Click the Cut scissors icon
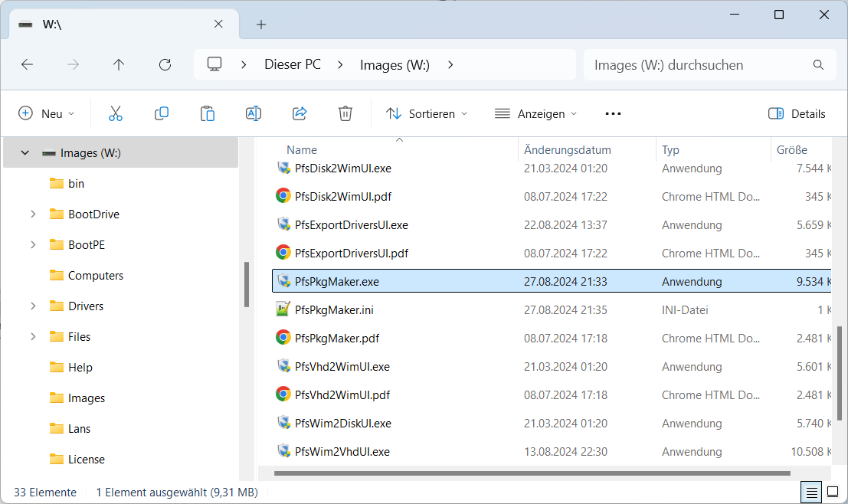Image resolution: width=848 pixels, height=504 pixels. (116, 113)
